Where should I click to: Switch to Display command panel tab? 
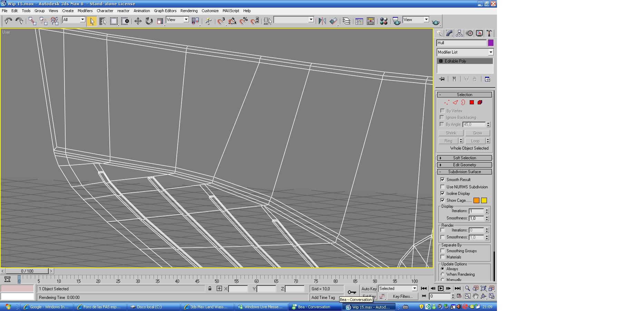point(479,33)
